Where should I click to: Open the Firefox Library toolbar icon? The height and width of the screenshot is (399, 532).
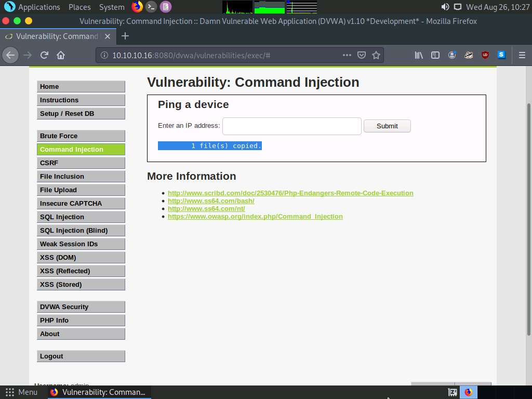coord(419,55)
